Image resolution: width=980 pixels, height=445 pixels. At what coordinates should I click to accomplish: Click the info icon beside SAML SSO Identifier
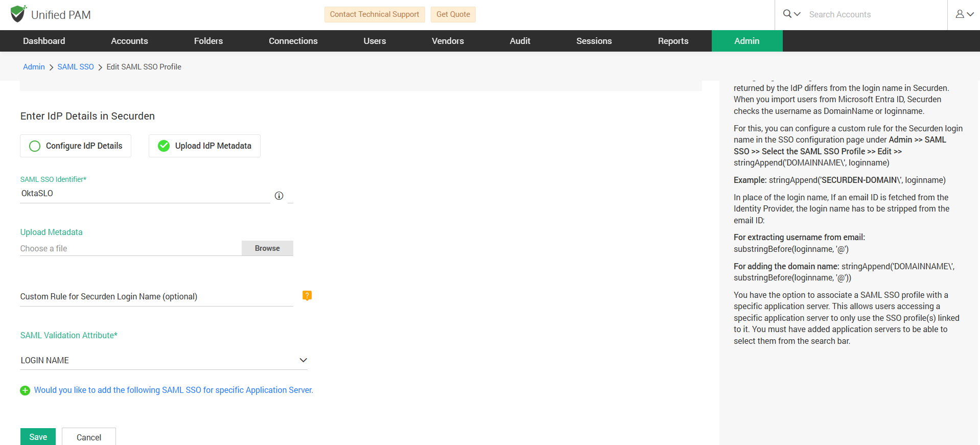(279, 196)
